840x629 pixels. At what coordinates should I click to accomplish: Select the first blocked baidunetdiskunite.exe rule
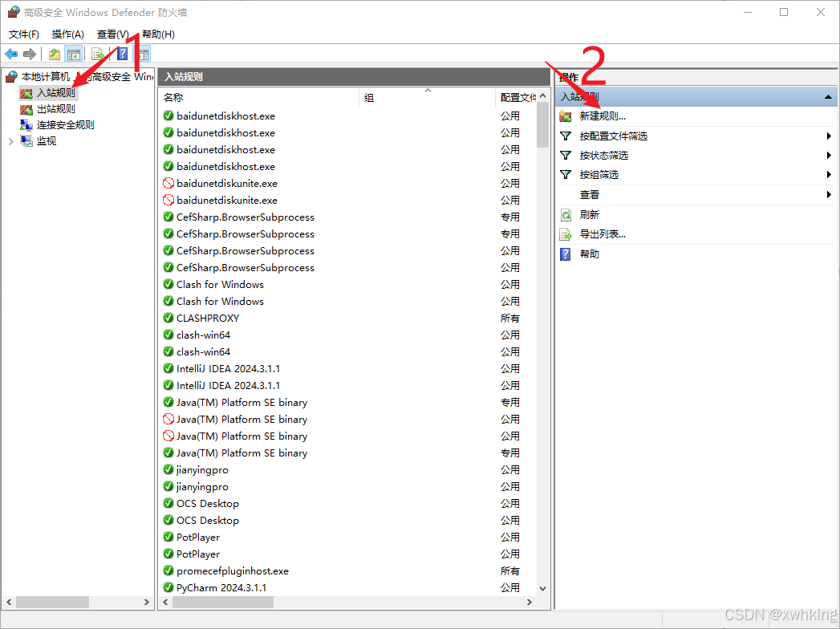coord(227,183)
